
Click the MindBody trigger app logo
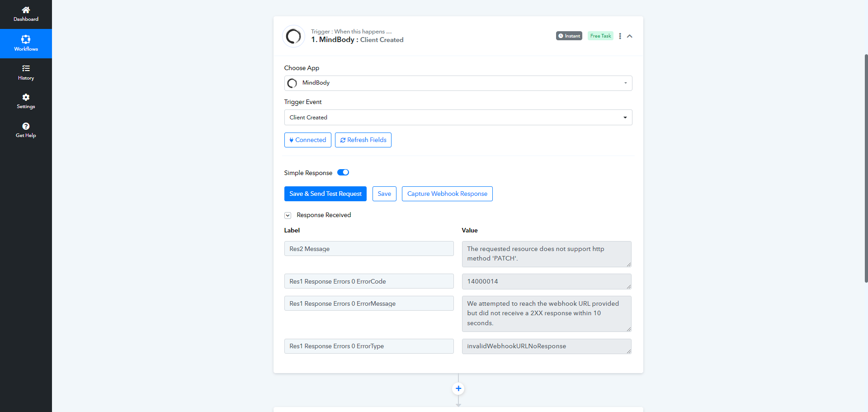click(x=293, y=36)
